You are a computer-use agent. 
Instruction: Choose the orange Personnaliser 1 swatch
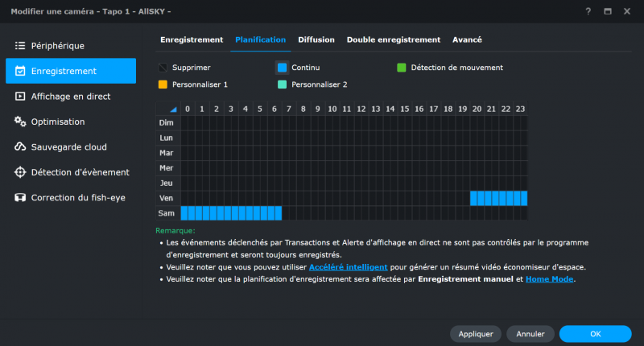[163, 84]
